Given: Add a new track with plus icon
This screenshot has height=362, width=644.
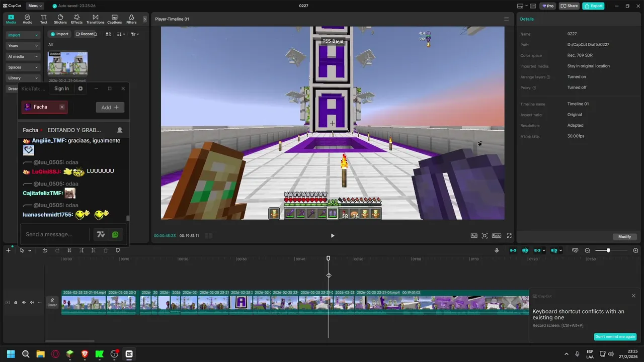Looking at the screenshot, I should pyautogui.click(x=8, y=250).
